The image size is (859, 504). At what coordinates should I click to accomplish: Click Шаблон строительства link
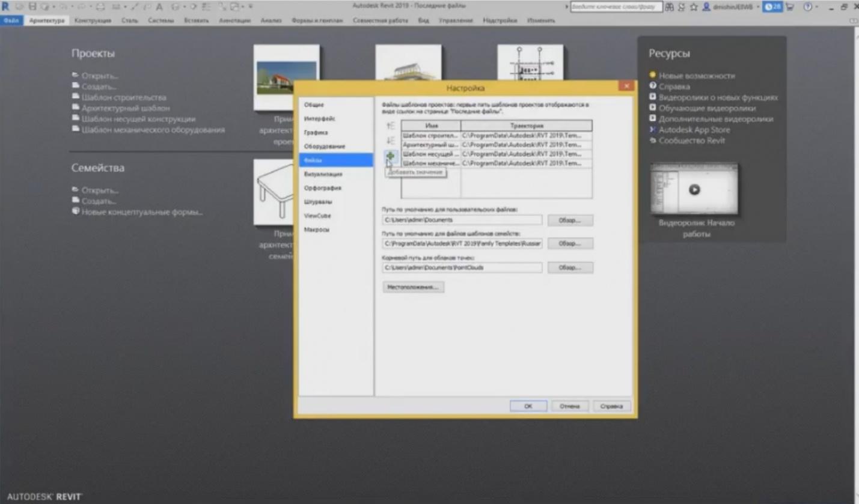[x=124, y=97]
